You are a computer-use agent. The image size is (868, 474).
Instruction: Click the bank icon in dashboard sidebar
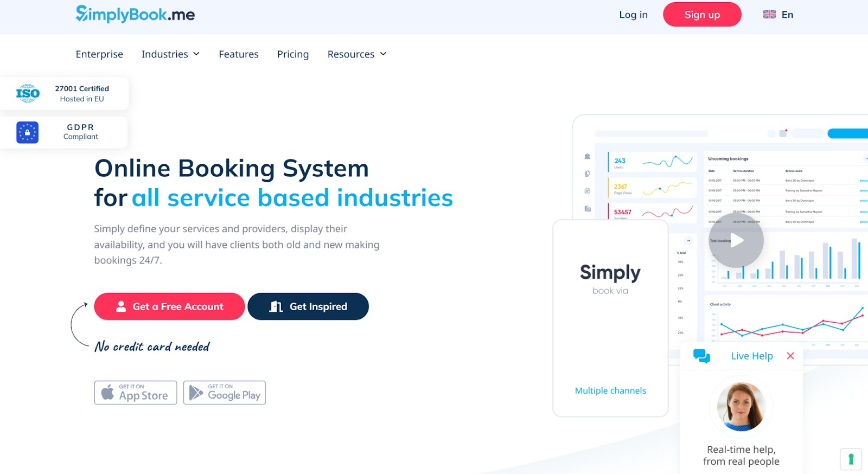(x=587, y=156)
